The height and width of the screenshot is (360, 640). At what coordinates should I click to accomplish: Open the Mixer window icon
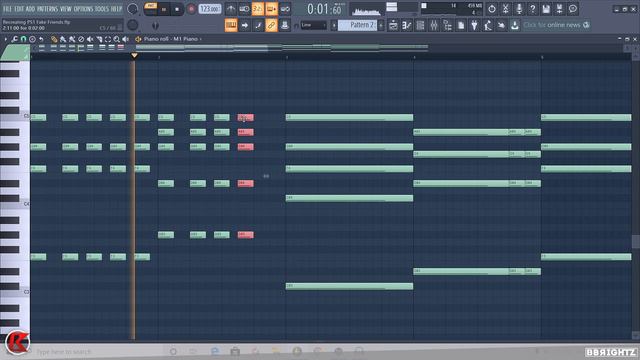pyautogui.click(x=434, y=25)
